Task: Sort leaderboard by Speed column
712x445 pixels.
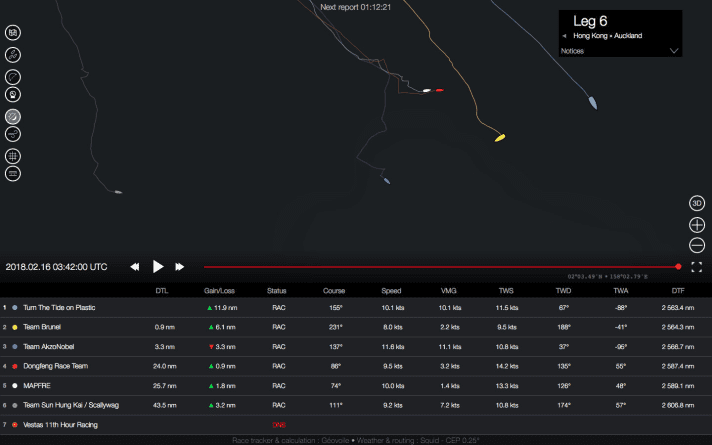Action: click(x=391, y=291)
